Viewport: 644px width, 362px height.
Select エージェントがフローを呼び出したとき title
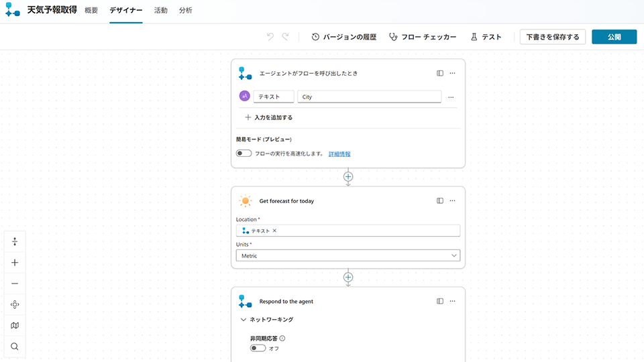click(x=309, y=74)
